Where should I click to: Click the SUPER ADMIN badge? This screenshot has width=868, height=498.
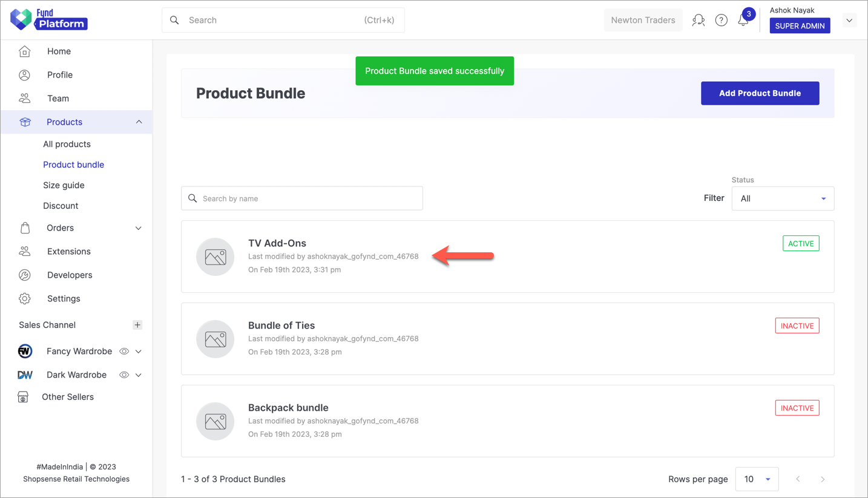(800, 25)
